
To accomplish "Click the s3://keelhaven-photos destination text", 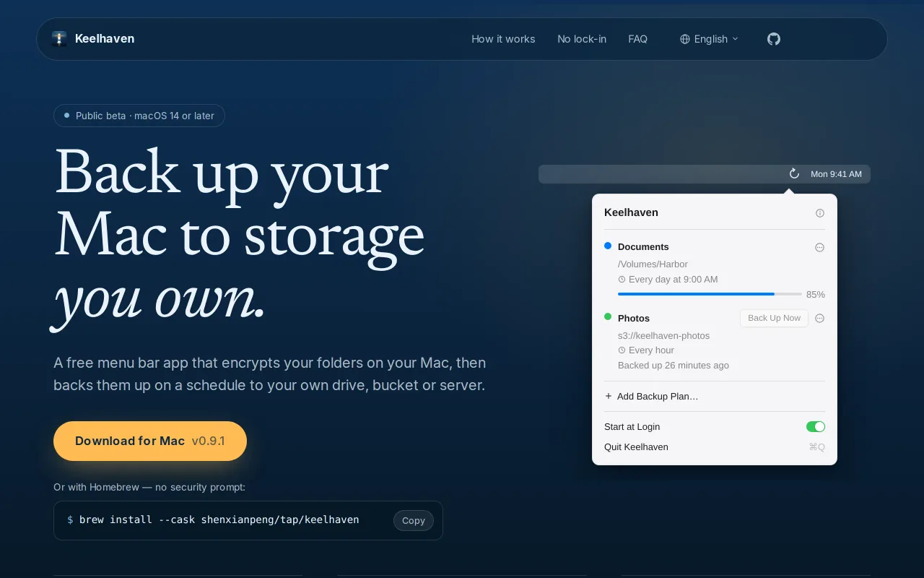I will (x=663, y=335).
